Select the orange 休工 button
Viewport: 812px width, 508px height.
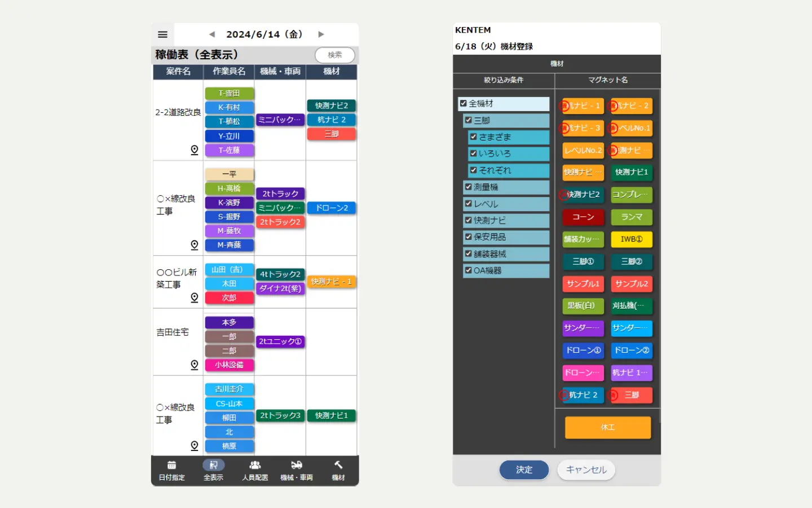coord(607,427)
